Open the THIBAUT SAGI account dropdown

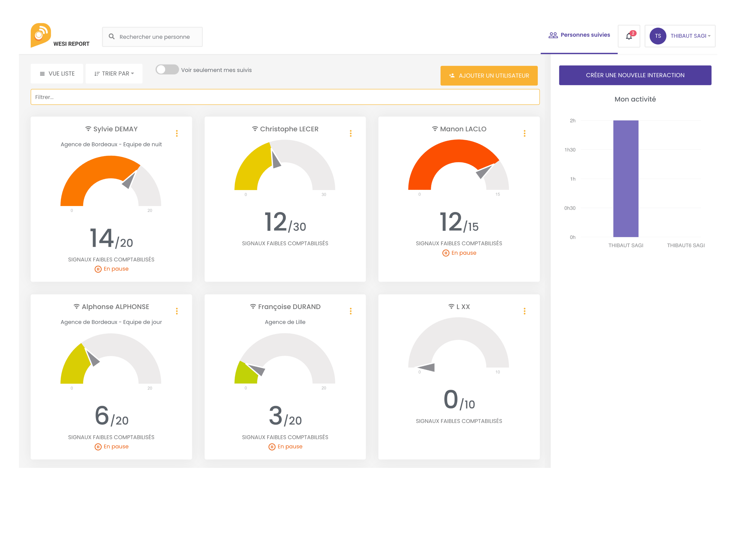point(690,36)
